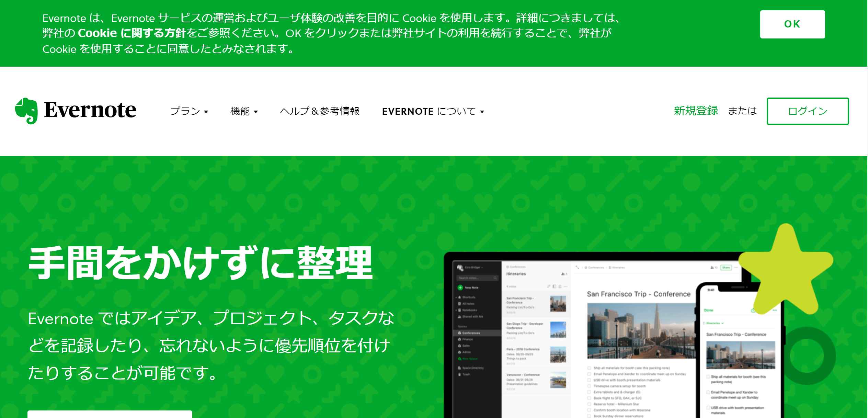Click the white button below hero text
The image size is (868, 418).
(110, 414)
